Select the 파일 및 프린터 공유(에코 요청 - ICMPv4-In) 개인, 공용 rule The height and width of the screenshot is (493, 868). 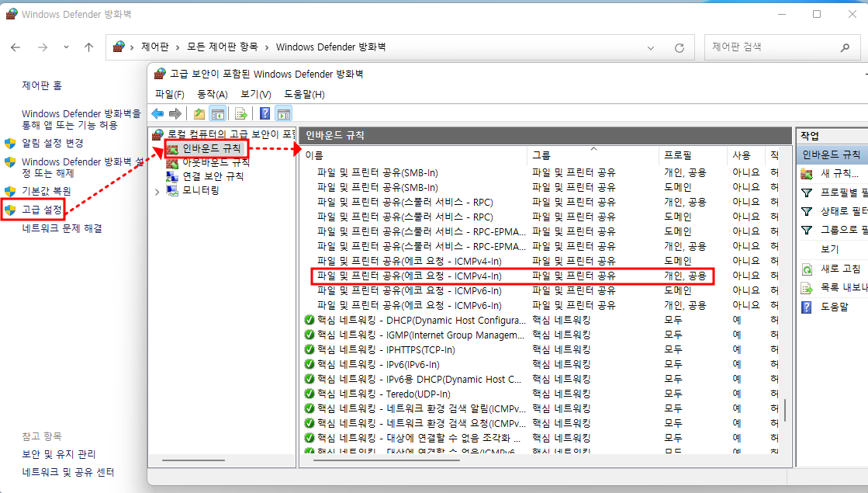[x=512, y=276]
